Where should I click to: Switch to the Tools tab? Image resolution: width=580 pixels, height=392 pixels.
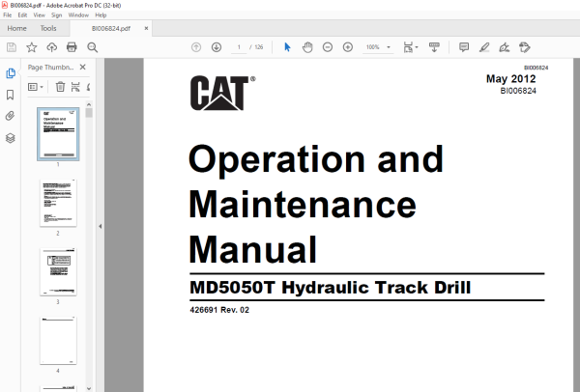coord(48,28)
